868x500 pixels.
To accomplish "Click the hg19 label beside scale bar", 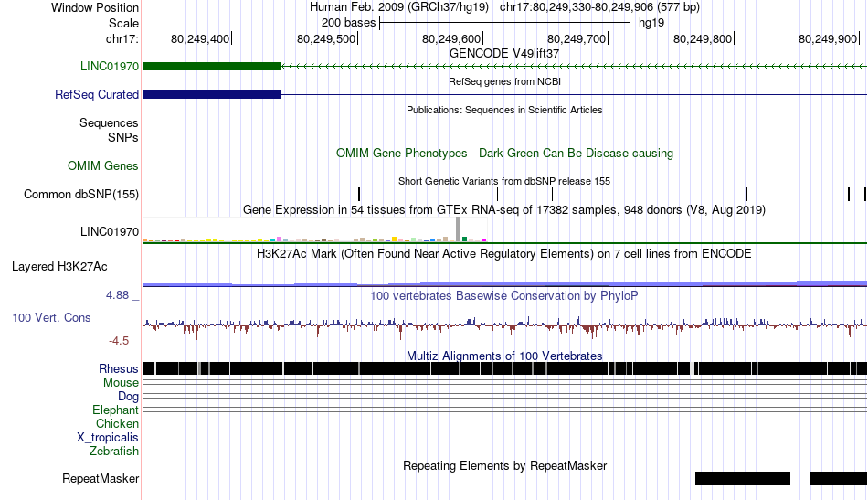I will (x=651, y=23).
